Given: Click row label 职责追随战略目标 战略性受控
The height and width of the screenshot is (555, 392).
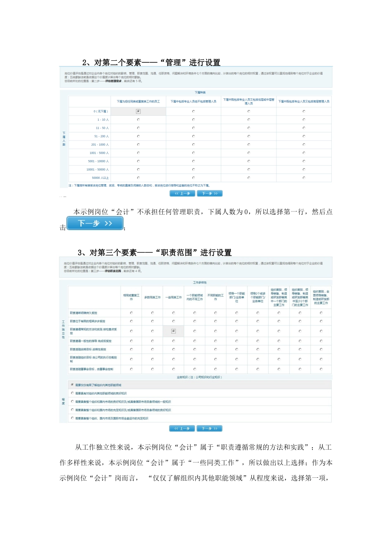Looking at the screenshot, I should 88,349.
